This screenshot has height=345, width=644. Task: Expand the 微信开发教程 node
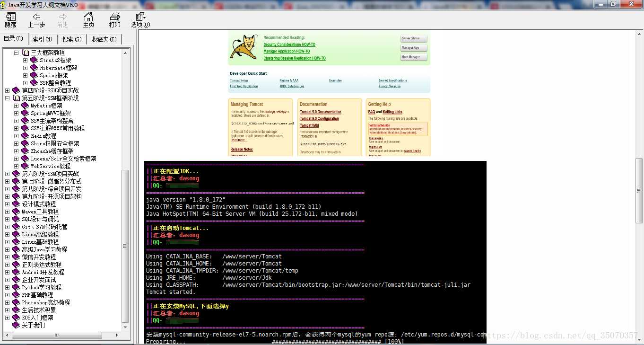pyautogui.click(x=7, y=257)
